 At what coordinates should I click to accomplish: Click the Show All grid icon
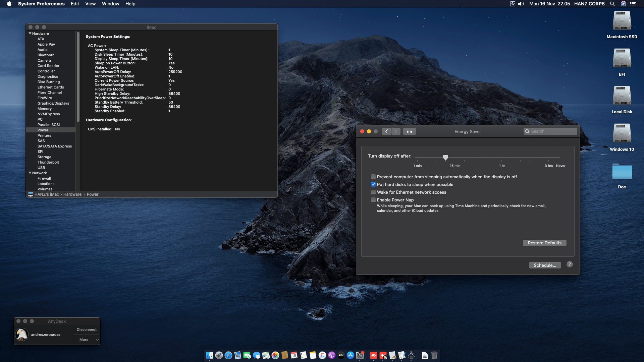tap(409, 131)
